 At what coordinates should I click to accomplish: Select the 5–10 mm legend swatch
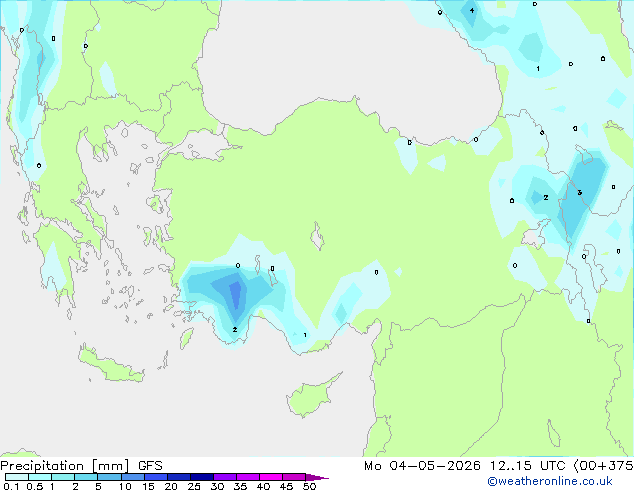coord(110,477)
